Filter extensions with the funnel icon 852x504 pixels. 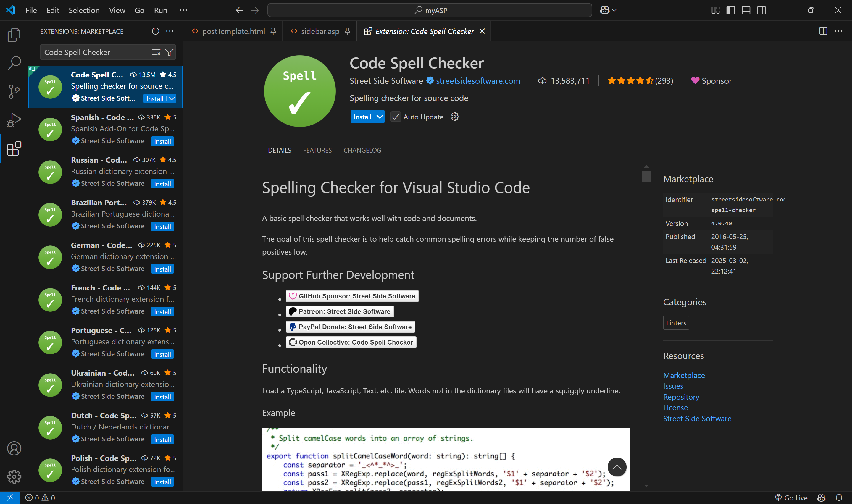pyautogui.click(x=169, y=52)
